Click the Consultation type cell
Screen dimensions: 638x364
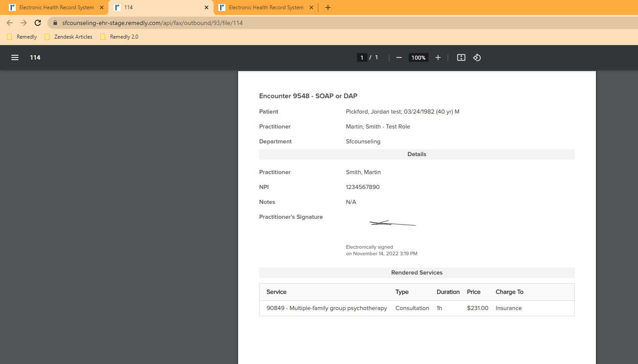pos(412,308)
